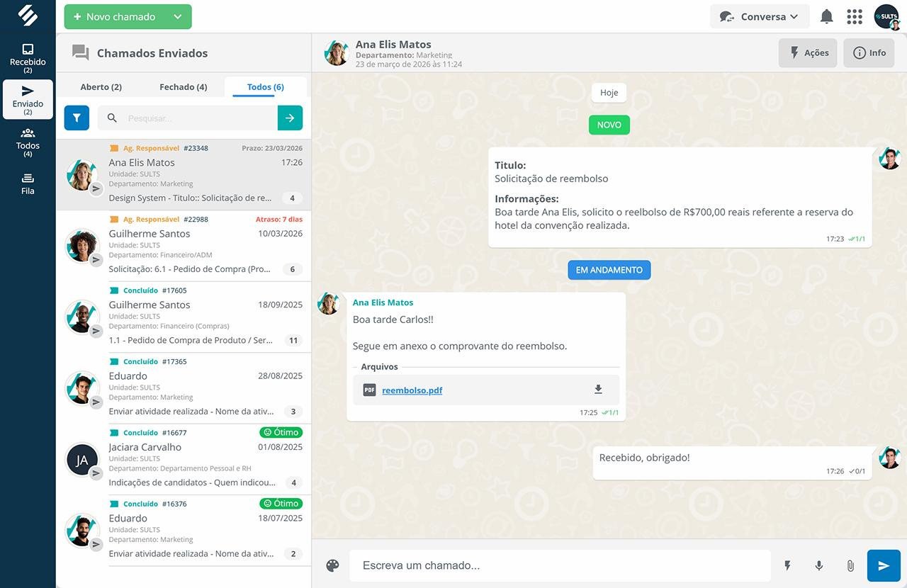Open the Fila queue in the sidebar
The height and width of the screenshot is (588, 907).
click(28, 183)
